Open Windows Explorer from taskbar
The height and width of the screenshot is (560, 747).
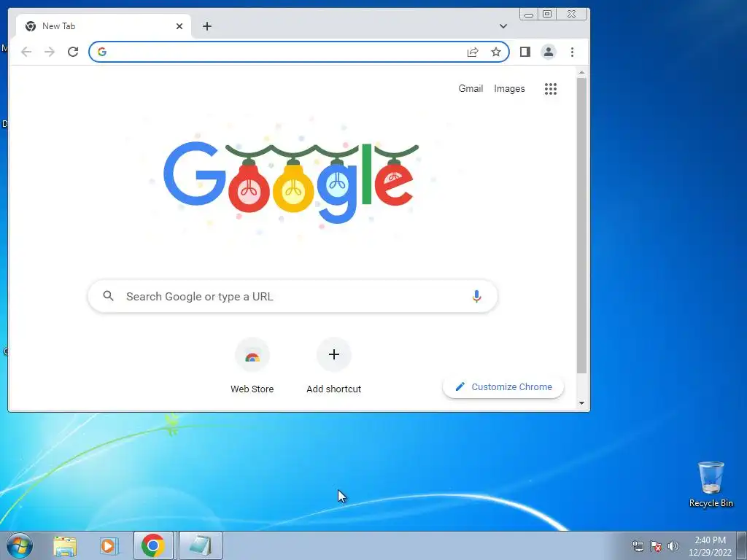click(65, 545)
